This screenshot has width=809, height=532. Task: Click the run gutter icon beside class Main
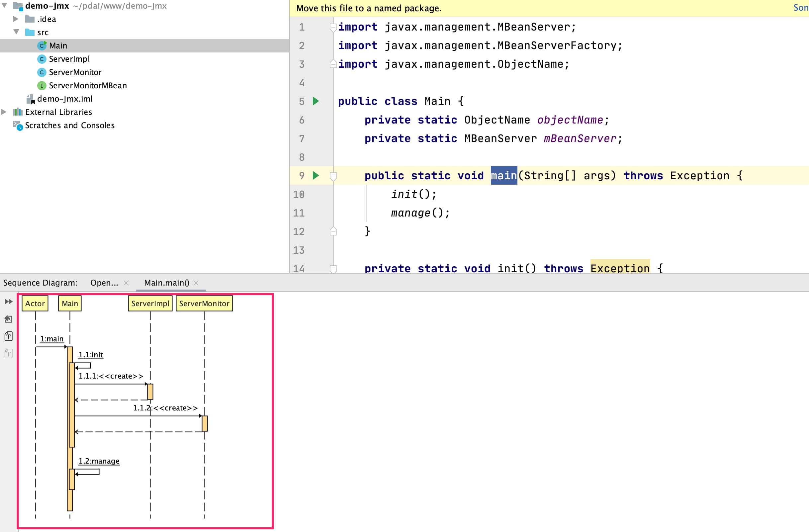pyautogui.click(x=316, y=101)
